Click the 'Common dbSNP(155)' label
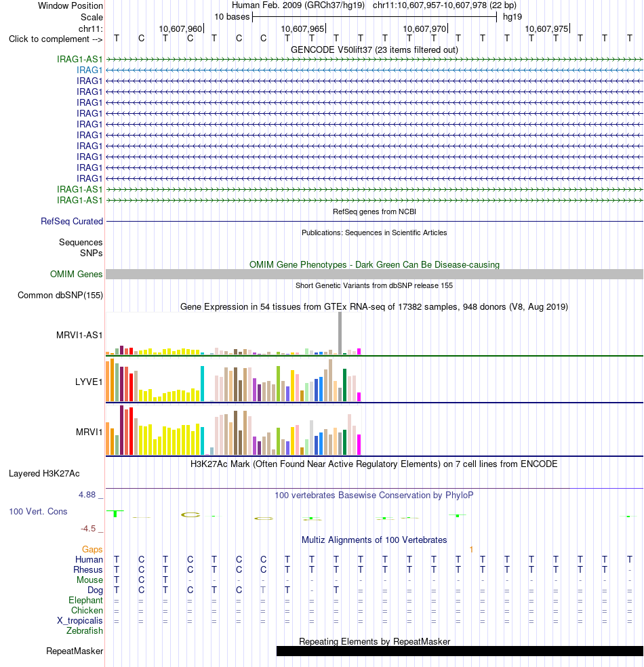Image resolution: width=644 pixels, height=667 pixels. tap(60, 296)
